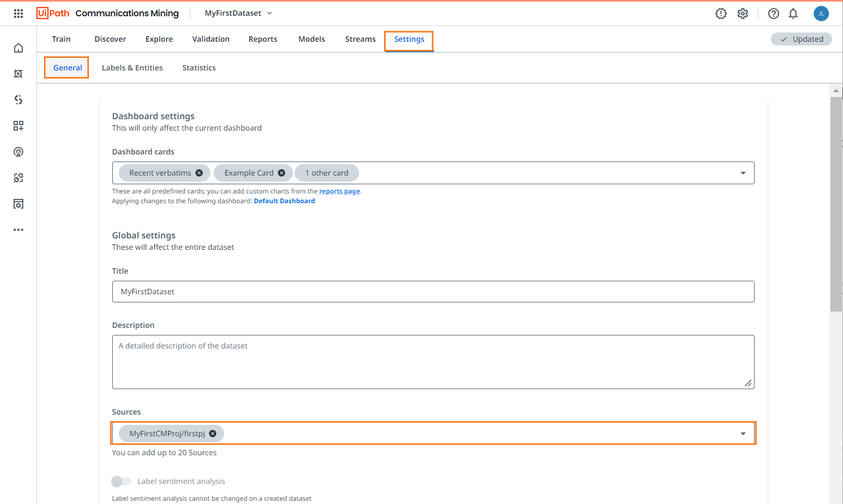Go to the Discover tab
The height and width of the screenshot is (504, 843).
point(110,39)
